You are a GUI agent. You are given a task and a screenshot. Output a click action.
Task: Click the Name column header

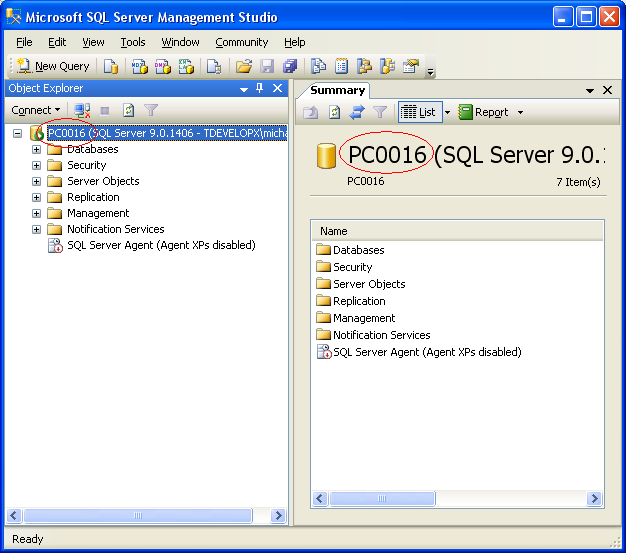pyautogui.click(x=457, y=231)
